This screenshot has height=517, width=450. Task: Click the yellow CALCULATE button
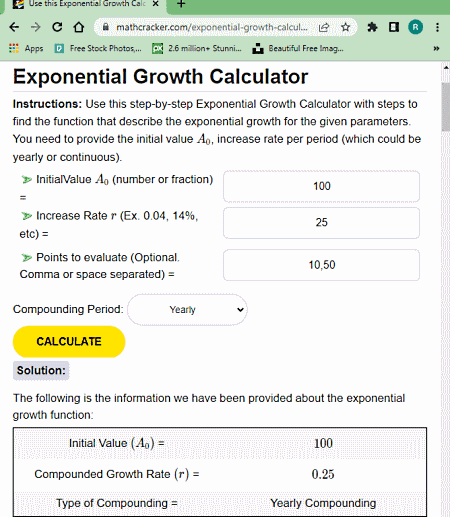coord(69,342)
